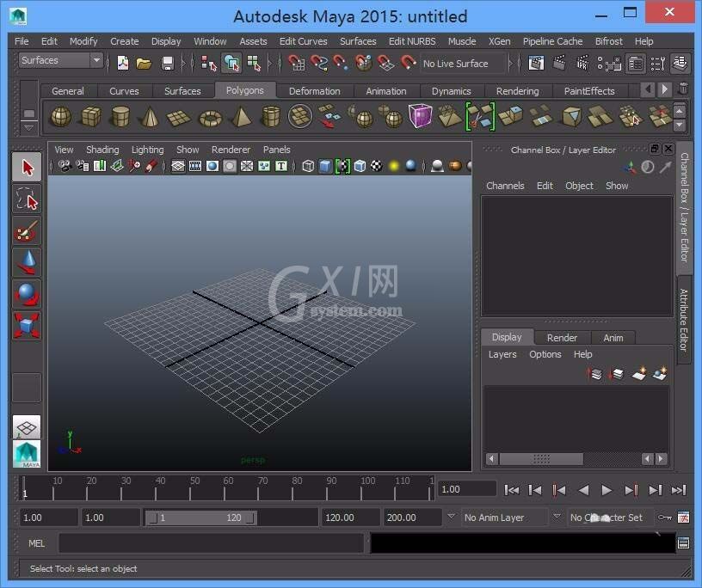Screen dimensions: 702x588
Task: Go to start of playback range
Action: (x=511, y=491)
